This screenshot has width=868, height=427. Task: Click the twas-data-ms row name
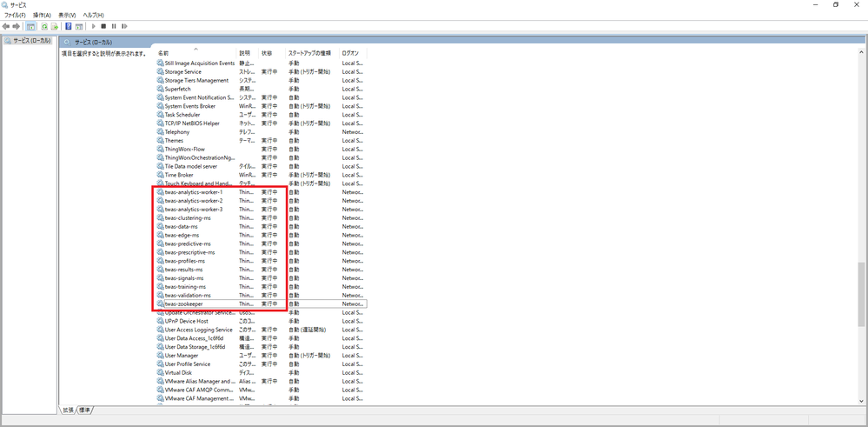[182, 226]
